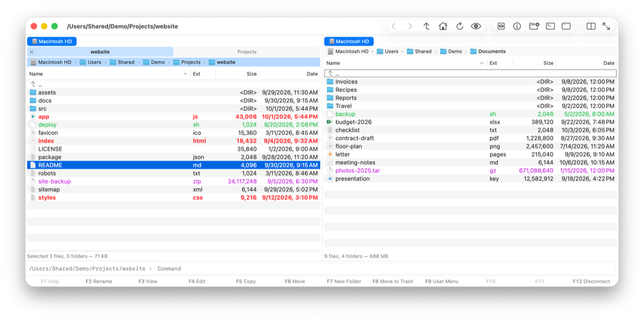This screenshot has width=644, height=320.
Task: Select the src folder icon
Action: [x=33, y=109]
